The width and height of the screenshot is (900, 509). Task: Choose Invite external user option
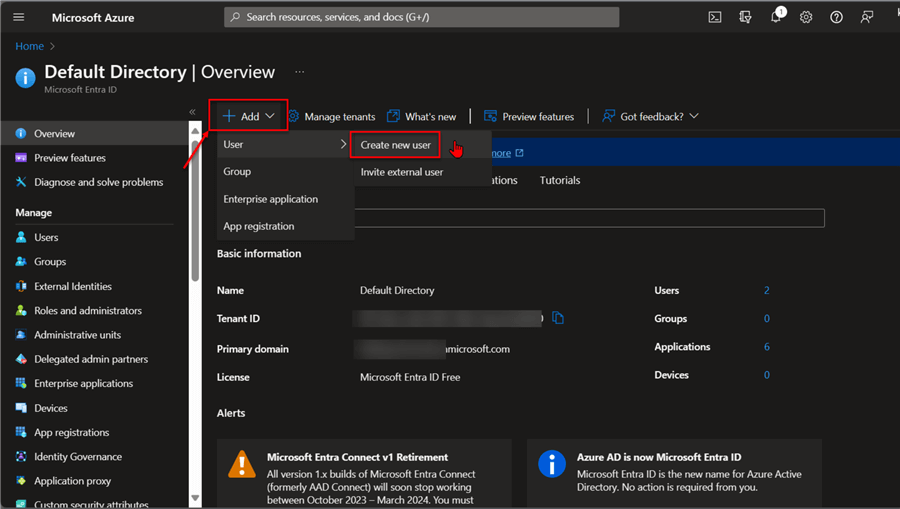point(401,172)
